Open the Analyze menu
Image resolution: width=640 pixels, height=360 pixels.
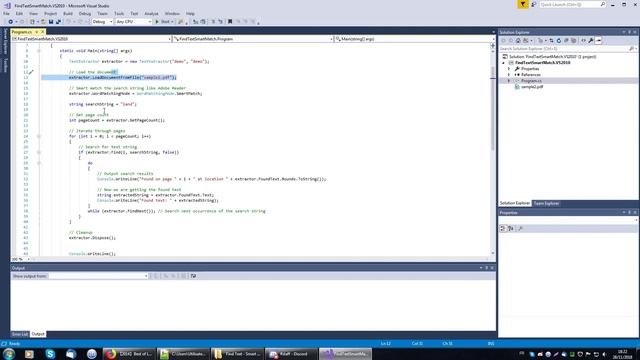pyautogui.click(x=151, y=13)
